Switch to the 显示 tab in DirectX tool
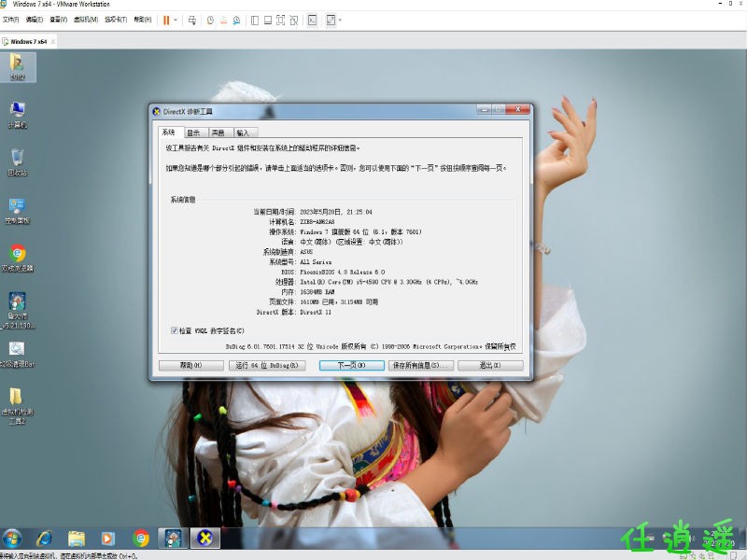The width and height of the screenshot is (747, 560). (196, 133)
